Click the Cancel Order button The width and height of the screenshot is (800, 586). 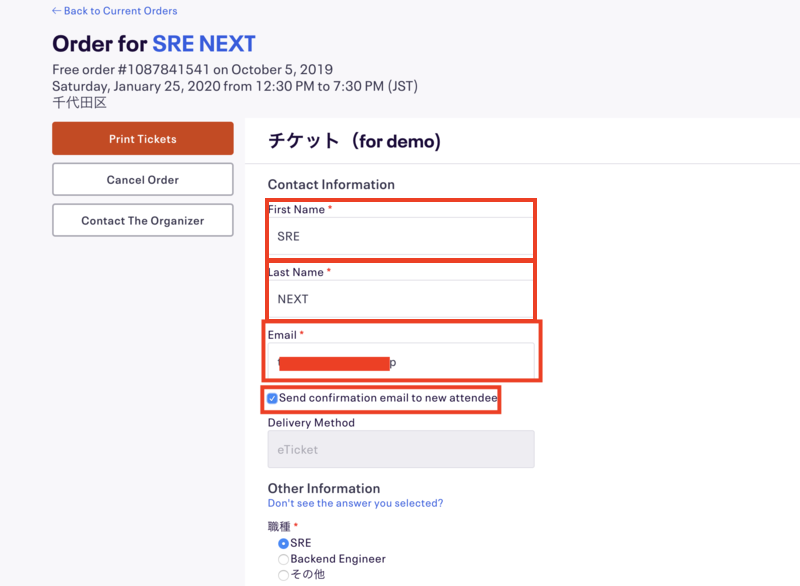143,180
